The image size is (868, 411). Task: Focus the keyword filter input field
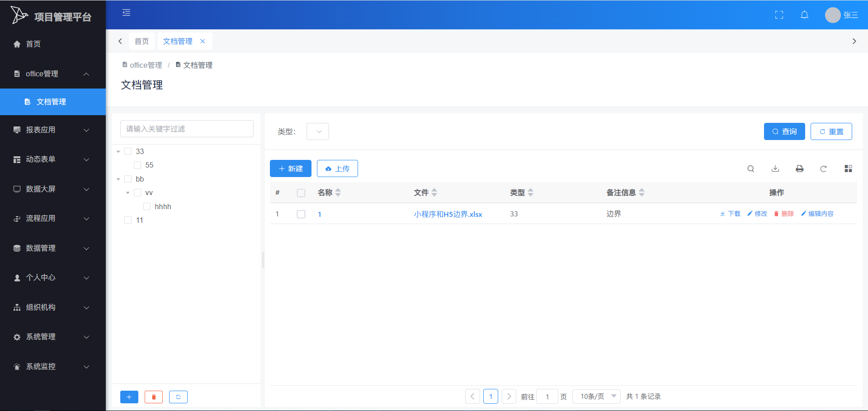187,129
